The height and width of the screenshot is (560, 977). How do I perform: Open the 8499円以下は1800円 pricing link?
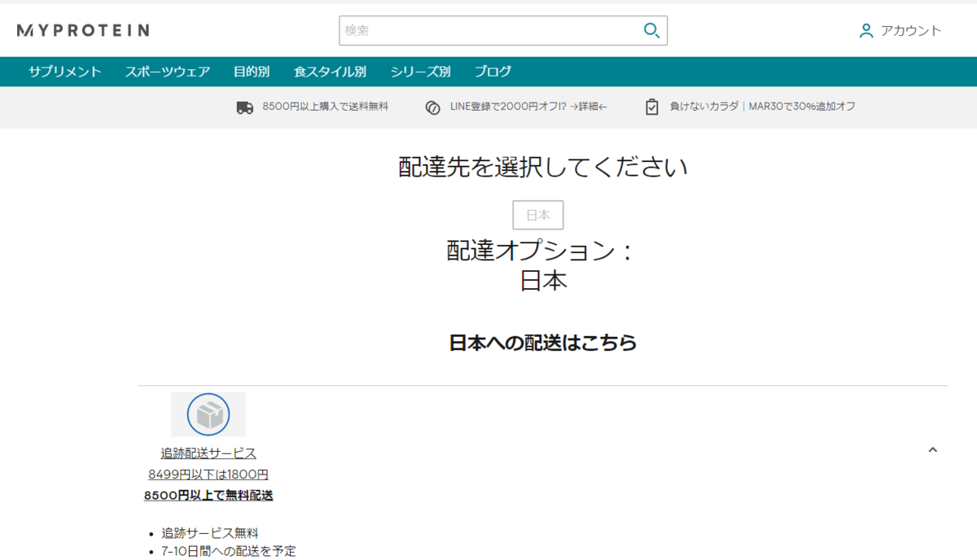[208, 474]
